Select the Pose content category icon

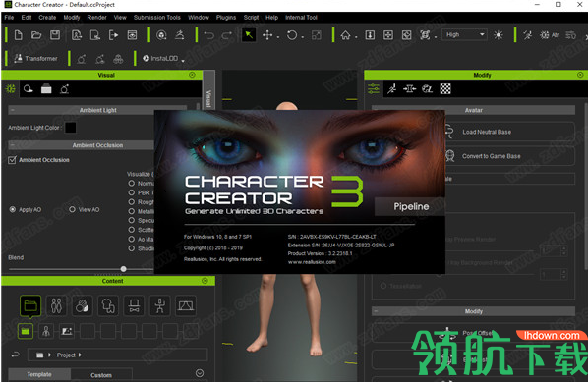tap(159, 306)
